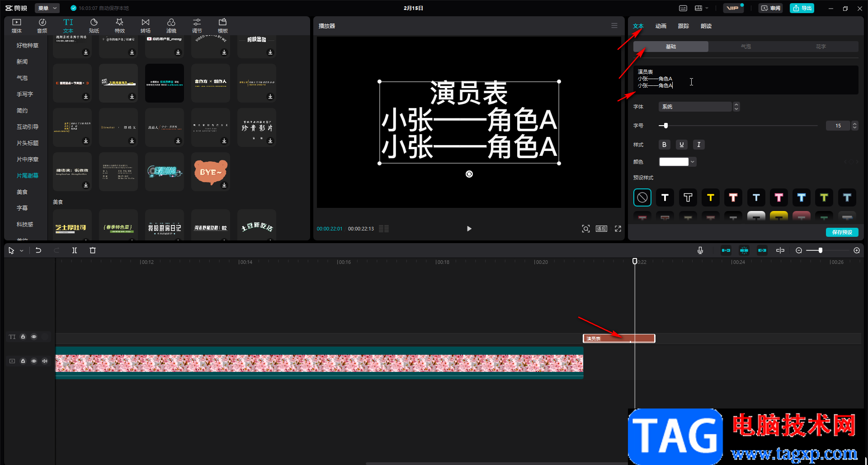Expand the selection tool dropdown arrow

point(21,250)
